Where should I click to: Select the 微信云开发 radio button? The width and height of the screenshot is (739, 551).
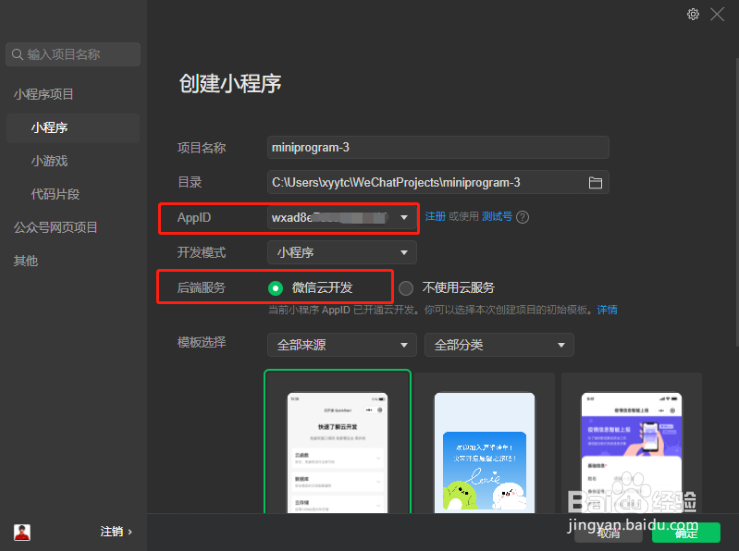click(275, 288)
